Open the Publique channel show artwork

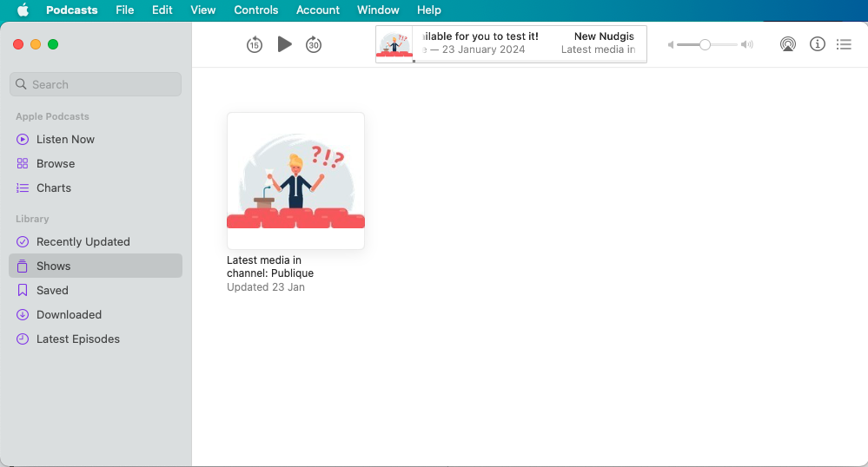pyautogui.click(x=295, y=181)
